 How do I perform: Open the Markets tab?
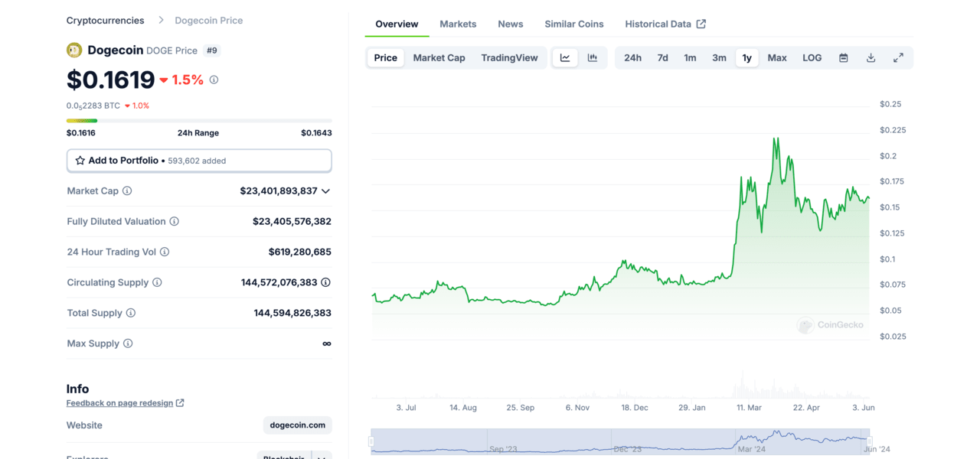[x=458, y=24]
